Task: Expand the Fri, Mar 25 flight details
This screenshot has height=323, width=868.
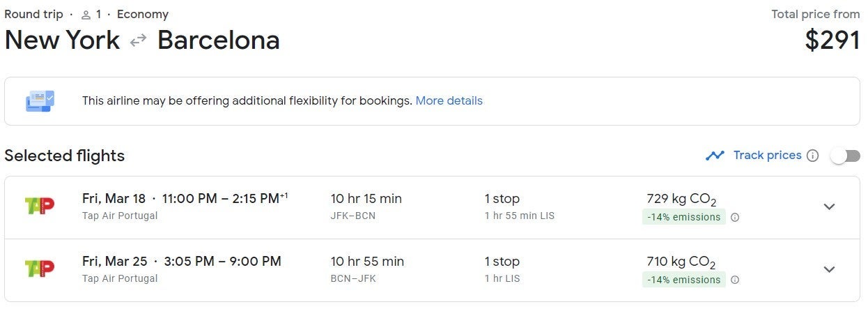Action: click(x=829, y=269)
